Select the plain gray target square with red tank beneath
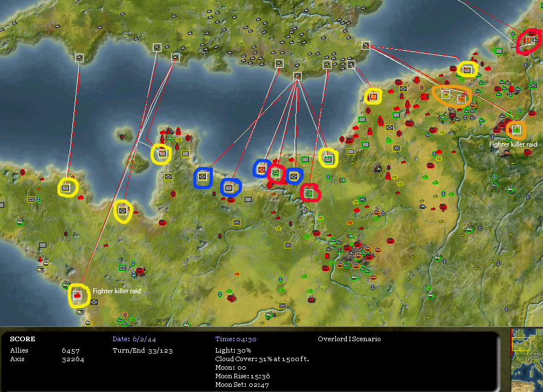 229,188
